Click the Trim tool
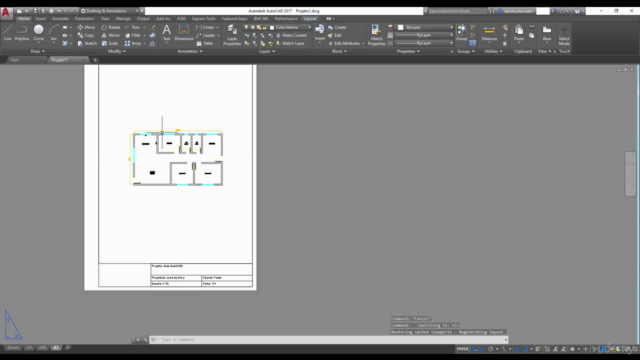Viewport: 640px width, 360px height. pos(133,27)
